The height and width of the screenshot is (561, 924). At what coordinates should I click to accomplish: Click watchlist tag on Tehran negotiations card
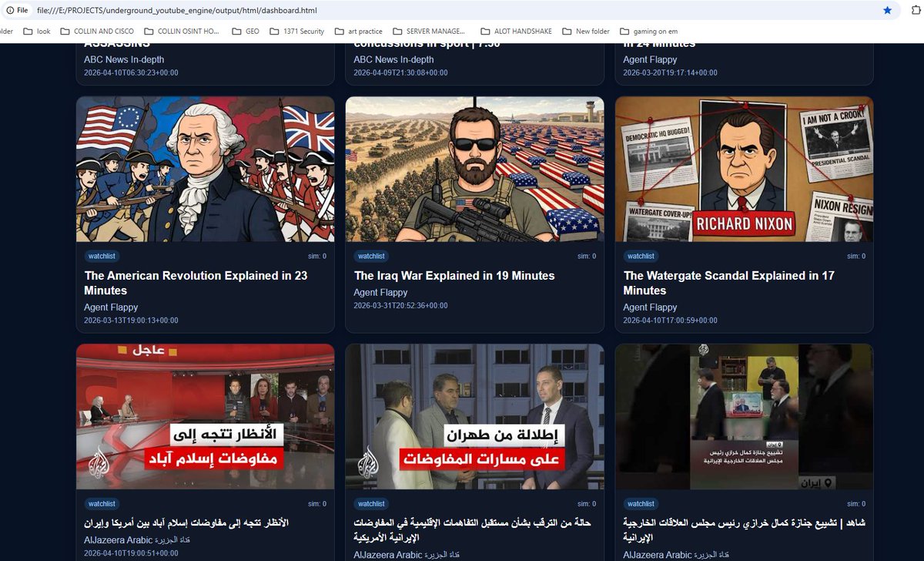(x=371, y=504)
